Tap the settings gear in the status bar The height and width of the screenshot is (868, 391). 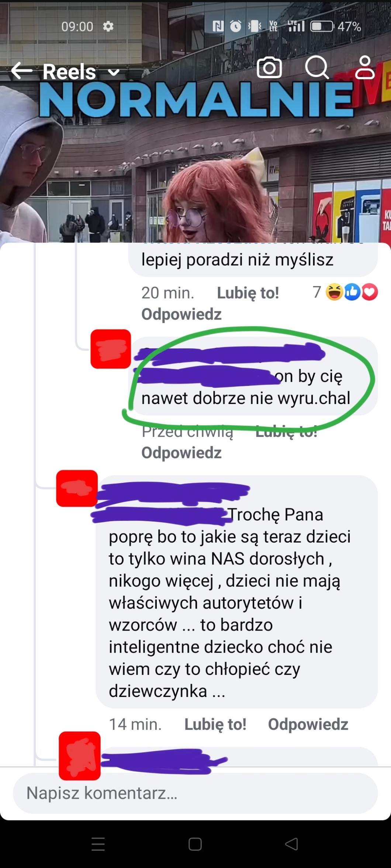click(x=108, y=27)
